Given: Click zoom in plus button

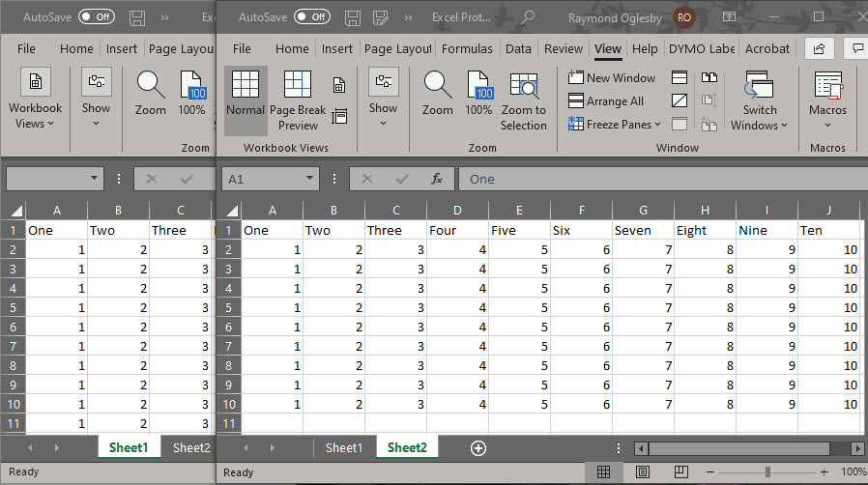Looking at the screenshot, I should tap(825, 471).
